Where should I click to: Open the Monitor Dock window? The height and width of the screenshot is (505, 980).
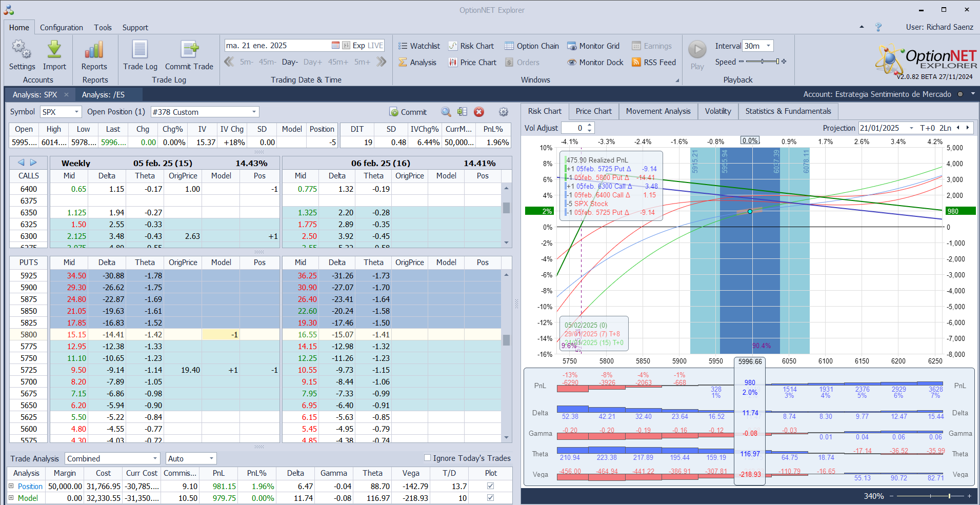coord(595,63)
